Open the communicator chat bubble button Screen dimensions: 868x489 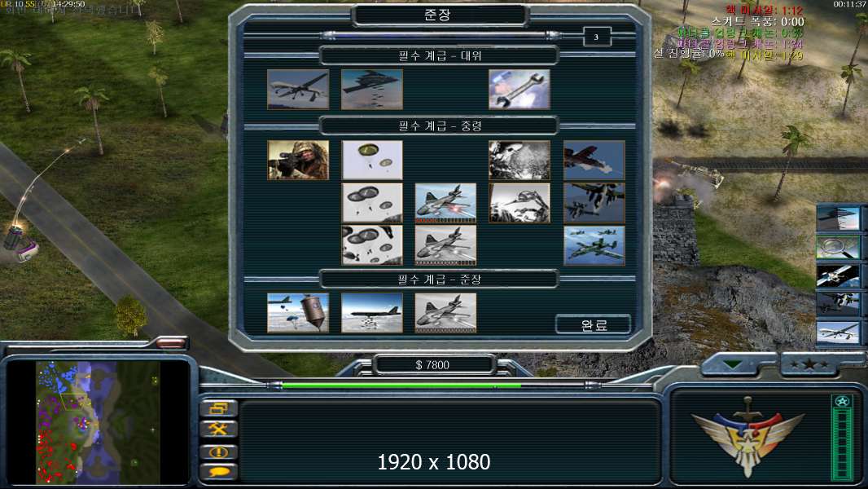coord(219,473)
